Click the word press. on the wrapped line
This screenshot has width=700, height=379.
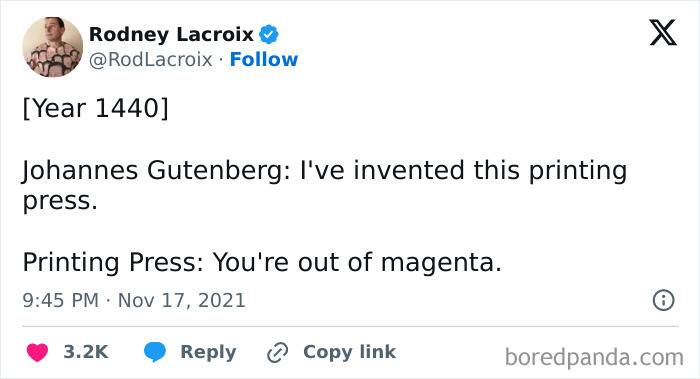[x=60, y=202]
